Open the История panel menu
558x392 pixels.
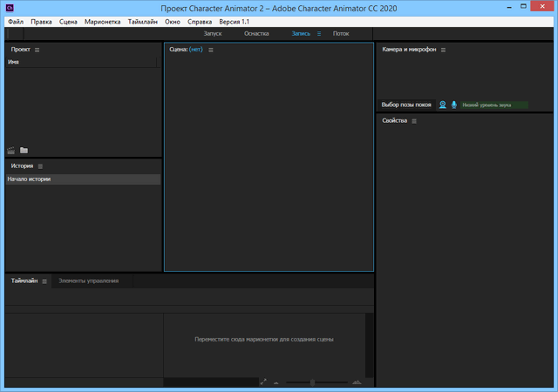[x=40, y=166]
